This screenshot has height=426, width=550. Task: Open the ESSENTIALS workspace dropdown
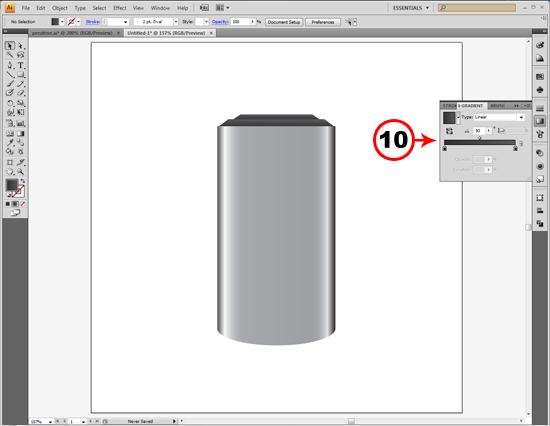[x=411, y=8]
